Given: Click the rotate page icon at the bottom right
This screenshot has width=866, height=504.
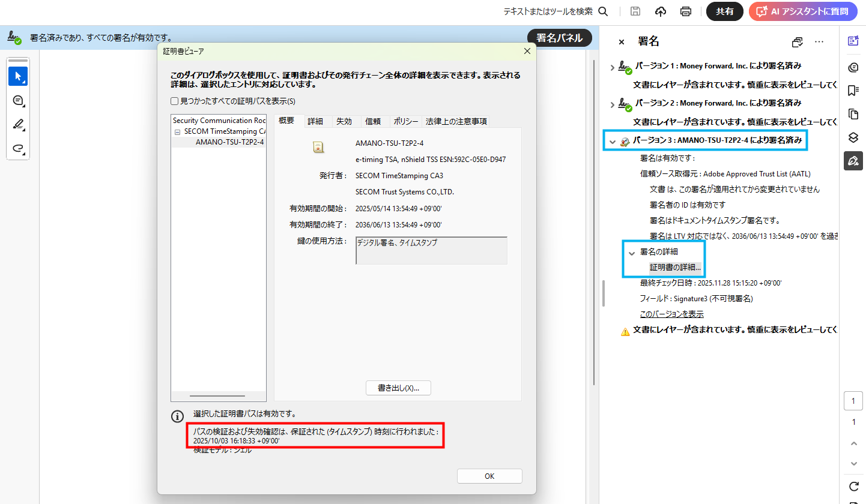Looking at the screenshot, I should click(853, 486).
